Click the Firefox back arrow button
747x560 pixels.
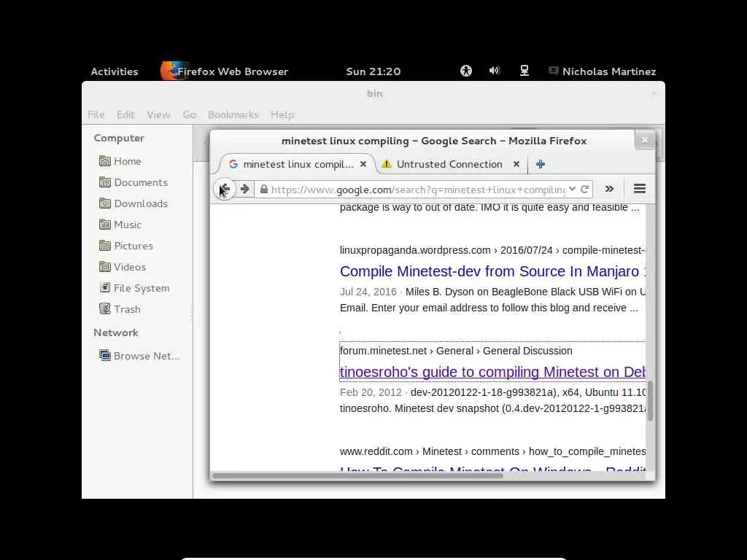[x=225, y=190]
